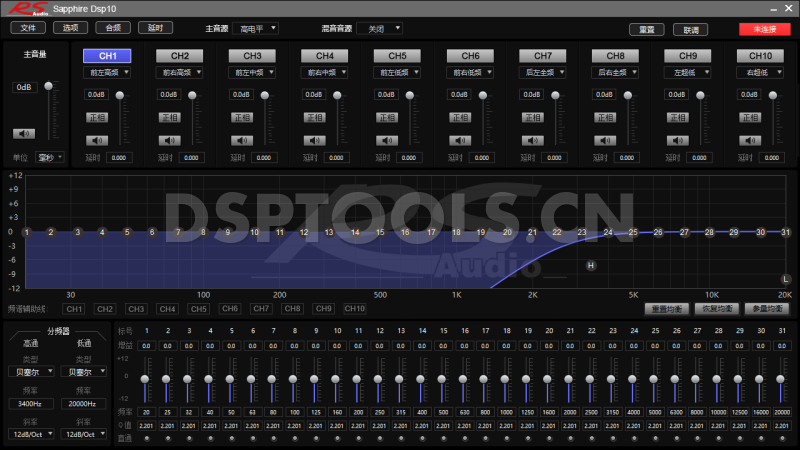Mute CH7 with its speaker icon
The image size is (800, 450).
532,140
